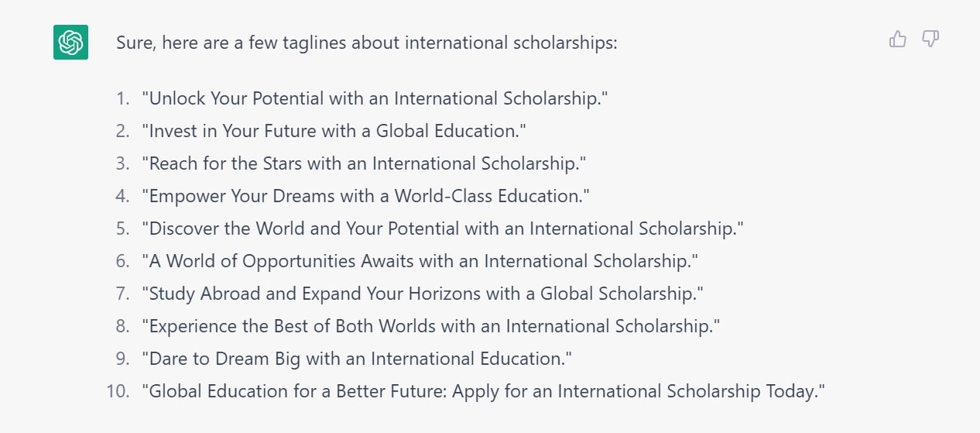Image resolution: width=980 pixels, height=433 pixels.
Task: Click the "A World of Opportunities Awaits" tagline
Action: tap(420, 262)
